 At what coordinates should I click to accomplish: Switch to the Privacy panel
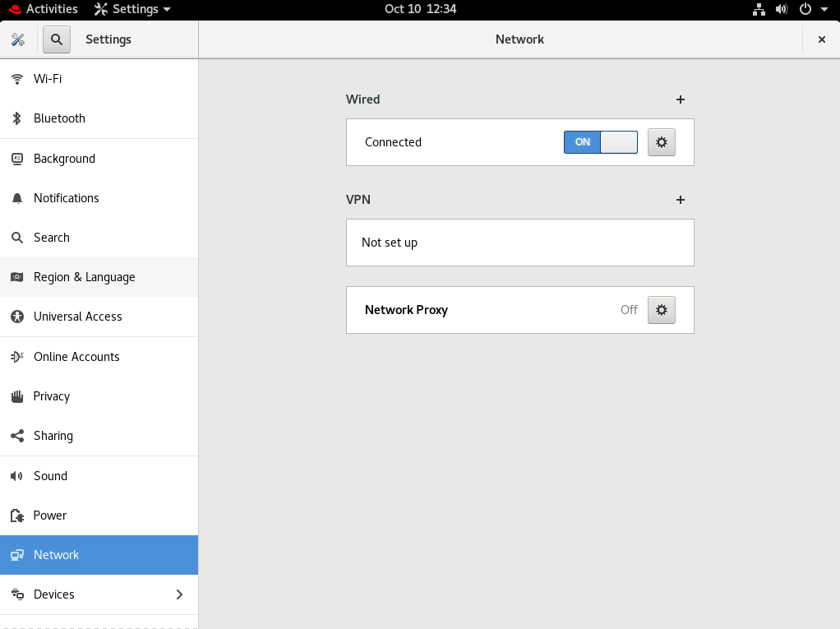(x=52, y=396)
